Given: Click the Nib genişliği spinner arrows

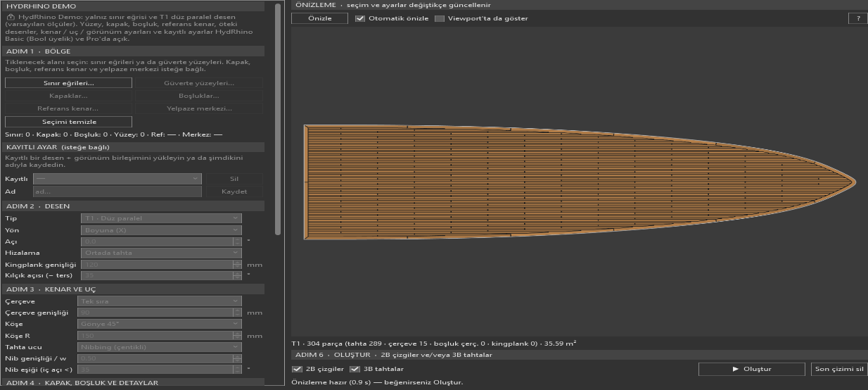Looking at the screenshot, I should 237,358.
